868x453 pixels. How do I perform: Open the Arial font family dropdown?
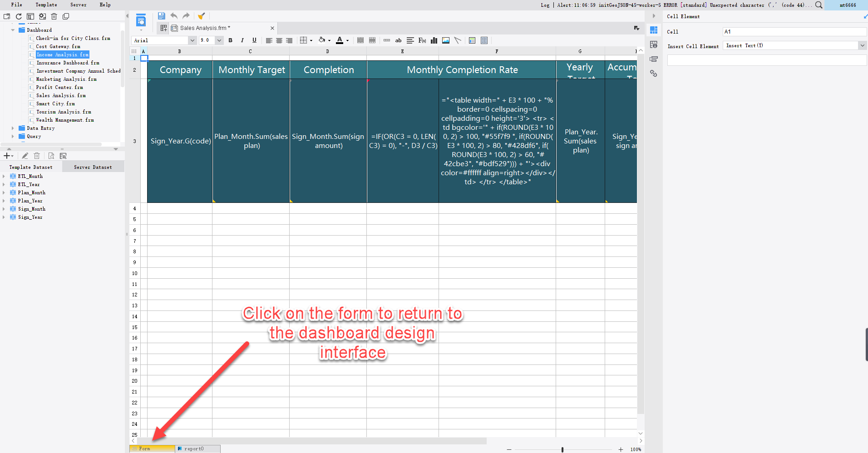(x=192, y=40)
